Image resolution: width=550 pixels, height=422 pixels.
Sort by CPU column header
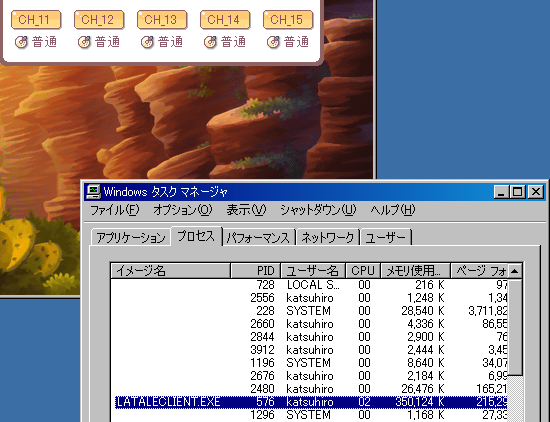click(363, 271)
